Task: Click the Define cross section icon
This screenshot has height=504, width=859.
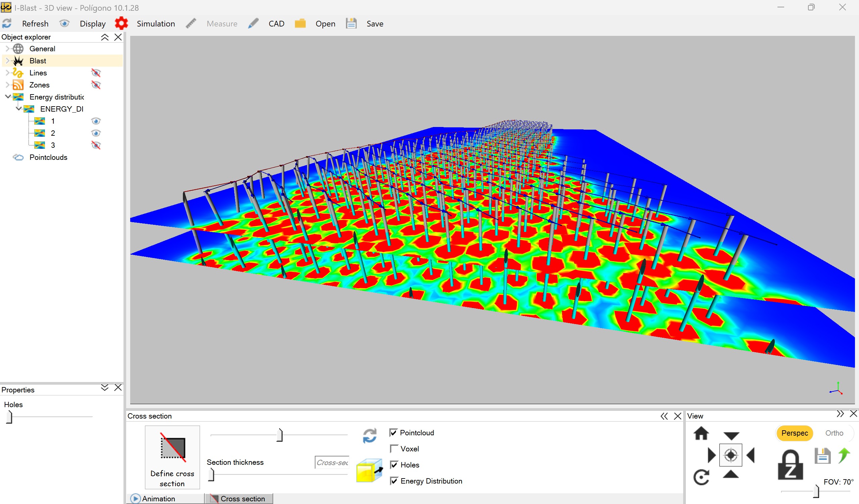Action: (x=172, y=448)
